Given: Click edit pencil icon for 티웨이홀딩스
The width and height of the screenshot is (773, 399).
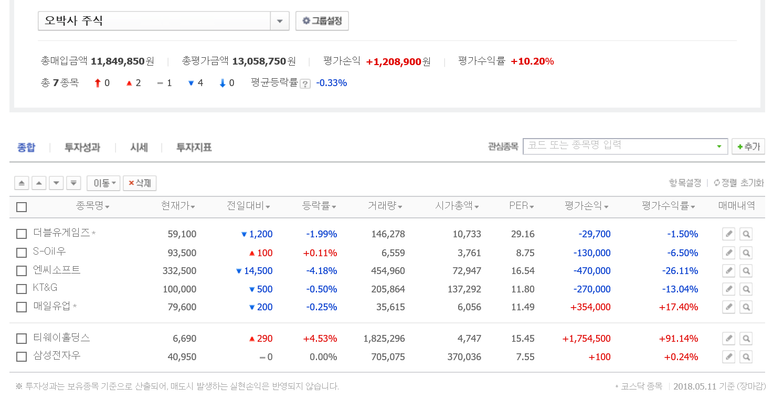Looking at the screenshot, I should coord(729,338).
